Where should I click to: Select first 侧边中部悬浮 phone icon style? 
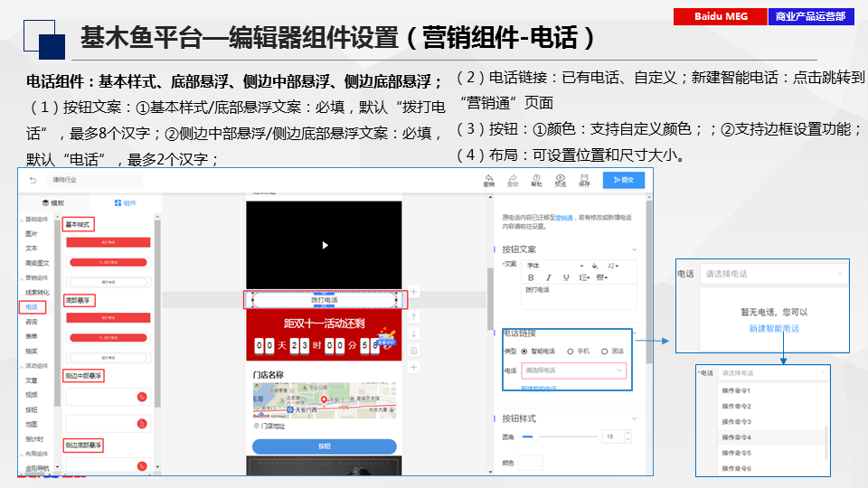coord(142,397)
